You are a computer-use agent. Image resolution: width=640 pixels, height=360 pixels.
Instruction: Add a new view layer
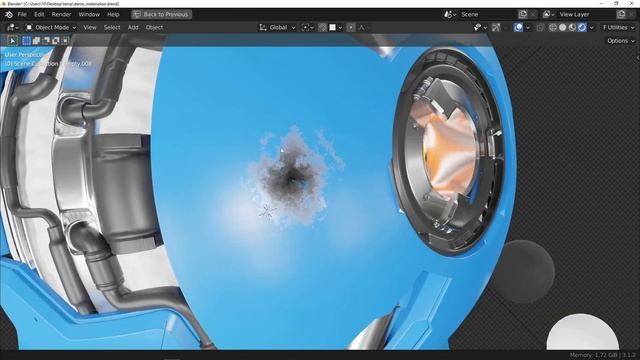(x=621, y=14)
